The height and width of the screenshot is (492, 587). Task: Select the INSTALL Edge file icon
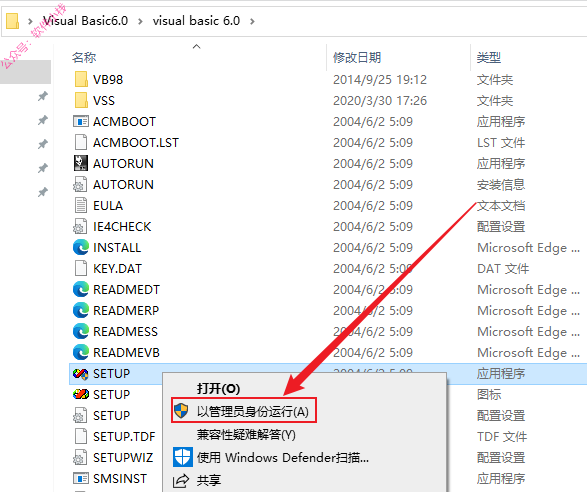click(80, 247)
